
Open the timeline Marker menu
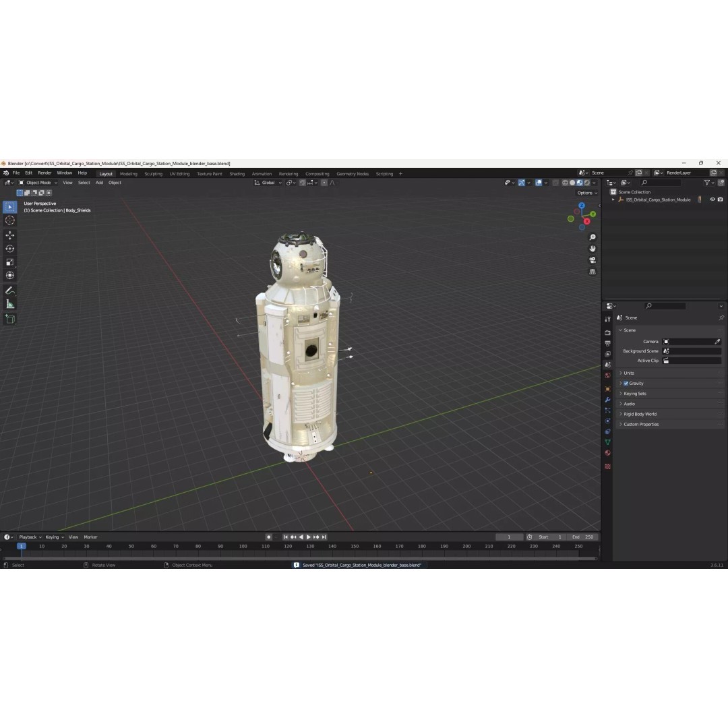90,537
